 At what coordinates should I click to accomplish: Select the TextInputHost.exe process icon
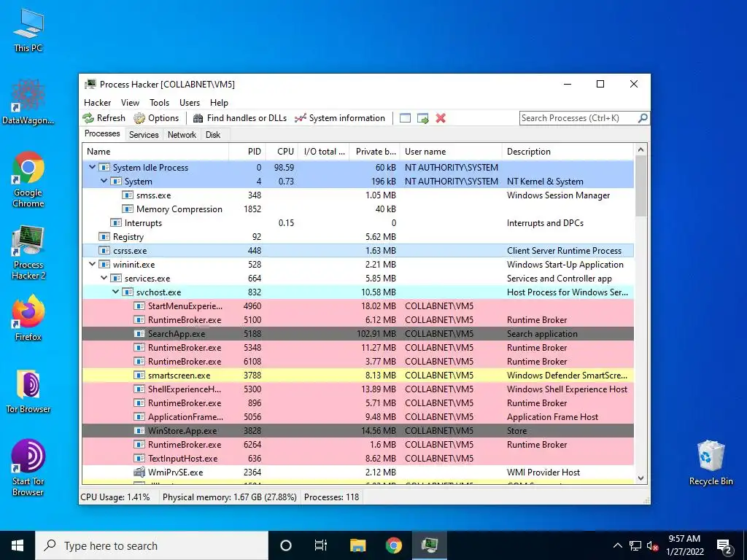(139, 459)
